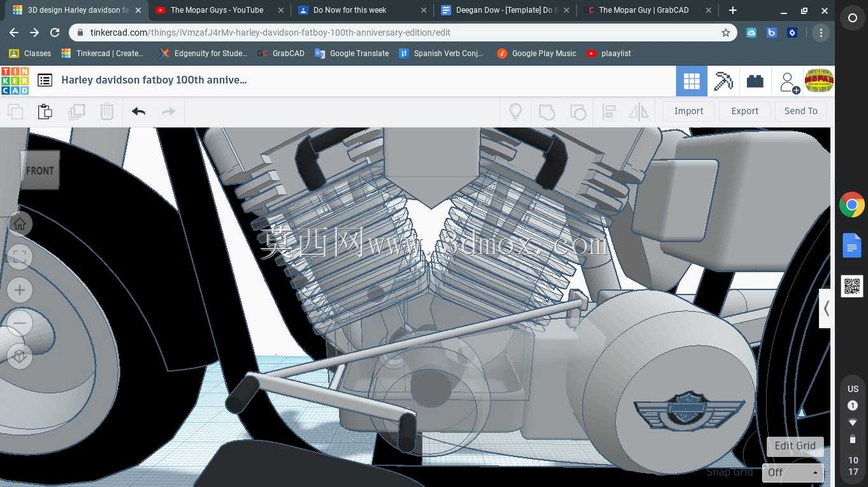Click the Home view button
This screenshot has width=868, height=487.
tap(20, 223)
